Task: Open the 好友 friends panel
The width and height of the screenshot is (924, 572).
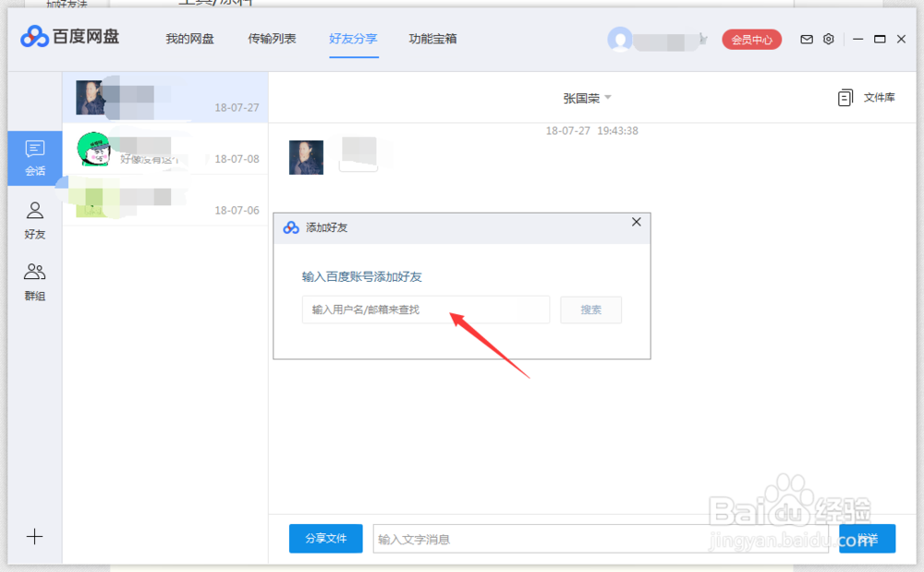Action: tap(34, 220)
